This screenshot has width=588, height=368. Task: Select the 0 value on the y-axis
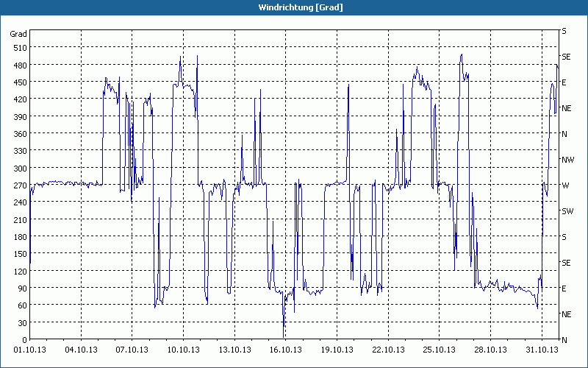coord(24,340)
